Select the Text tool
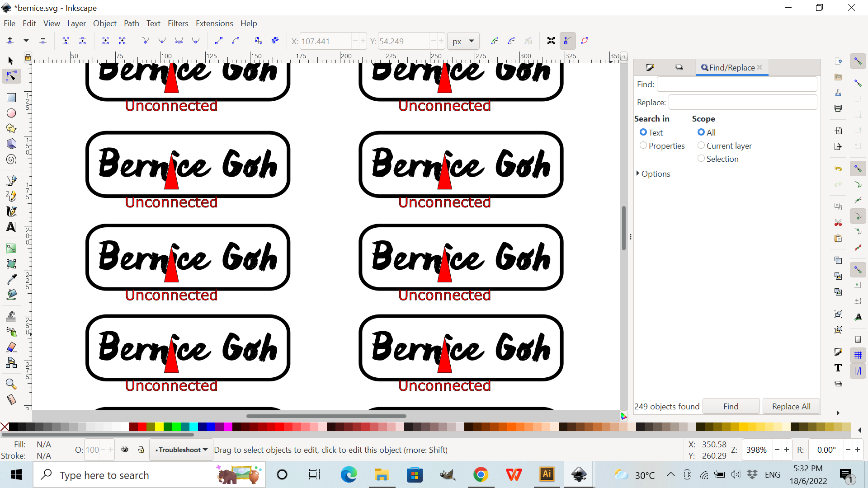The height and width of the screenshot is (488, 868). 11,227
